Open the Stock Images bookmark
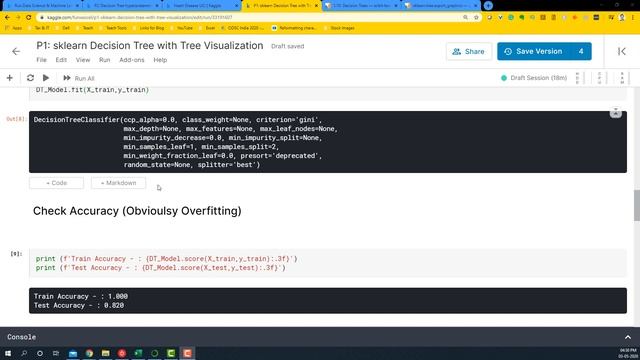Image resolution: width=640 pixels, height=360 pixels. pos(340,28)
